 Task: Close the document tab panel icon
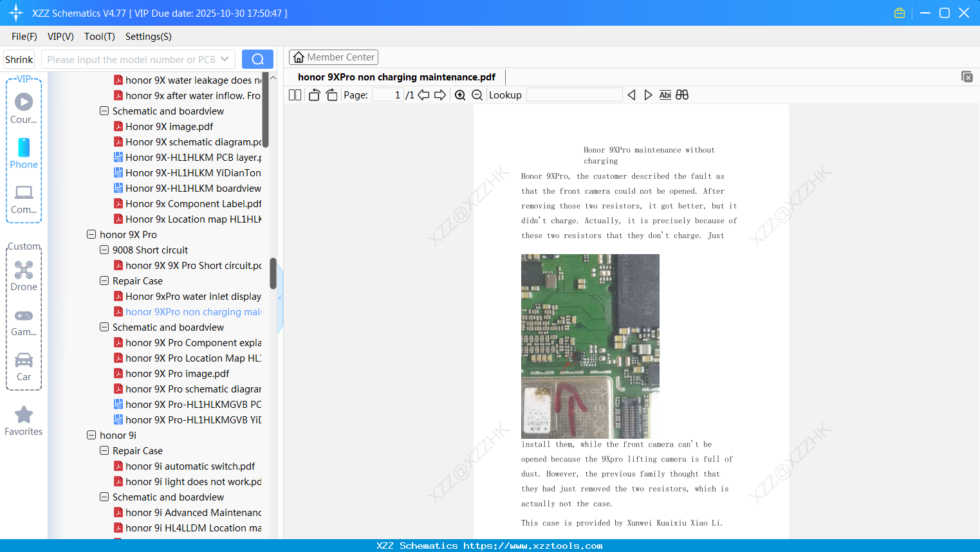coord(967,77)
